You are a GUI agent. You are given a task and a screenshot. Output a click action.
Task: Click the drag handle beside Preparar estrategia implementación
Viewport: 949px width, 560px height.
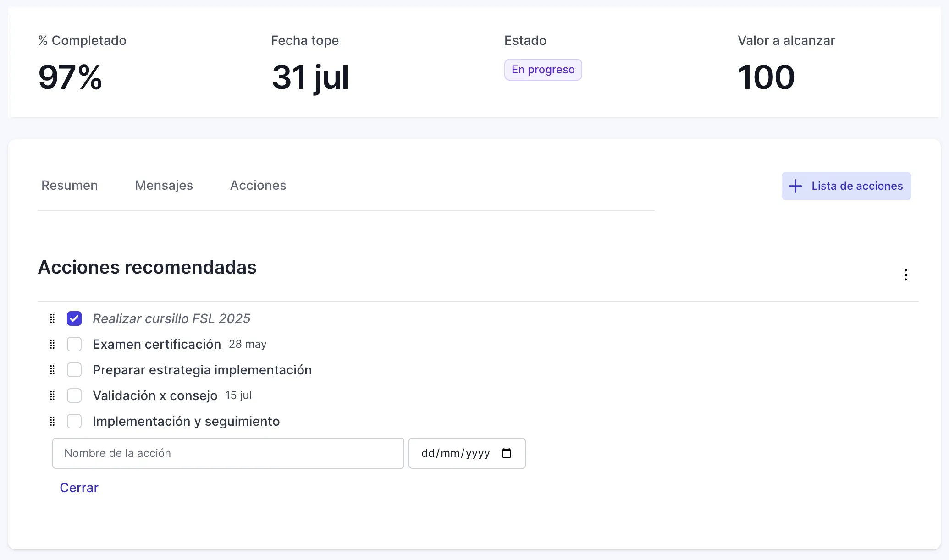click(52, 370)
